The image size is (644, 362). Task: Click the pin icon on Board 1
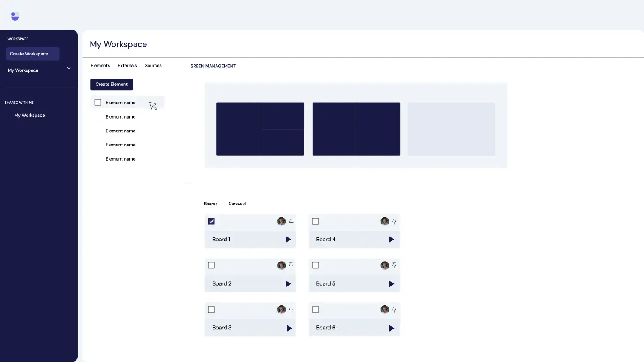coord(291,221)
